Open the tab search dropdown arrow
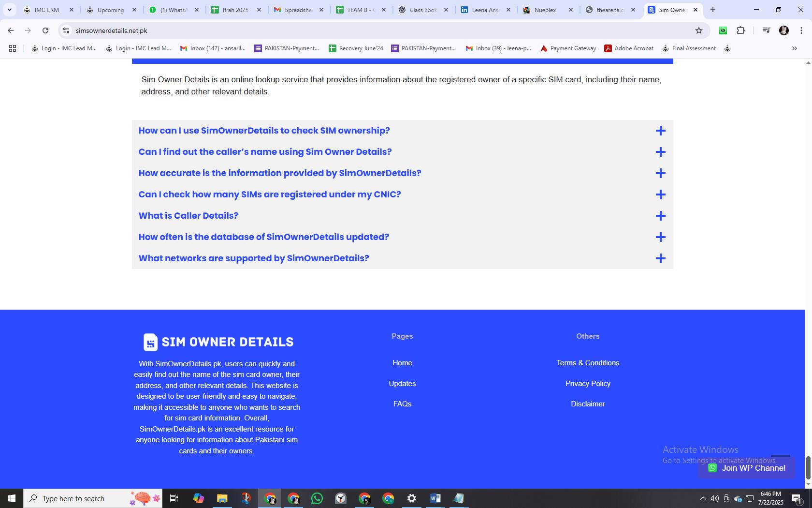Image resolution: width=812 pixels, height=508 pixels. pos(9,10)
